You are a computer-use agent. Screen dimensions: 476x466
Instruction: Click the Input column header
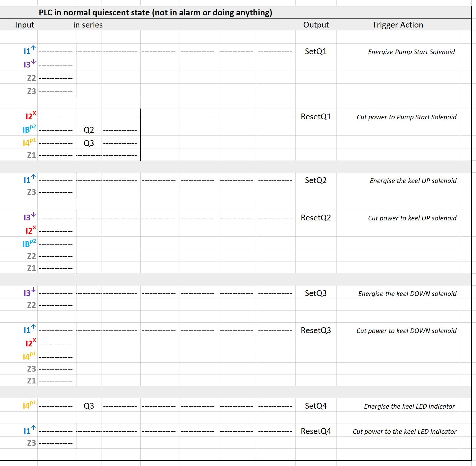pyautogui.click(x=25, y=25)
